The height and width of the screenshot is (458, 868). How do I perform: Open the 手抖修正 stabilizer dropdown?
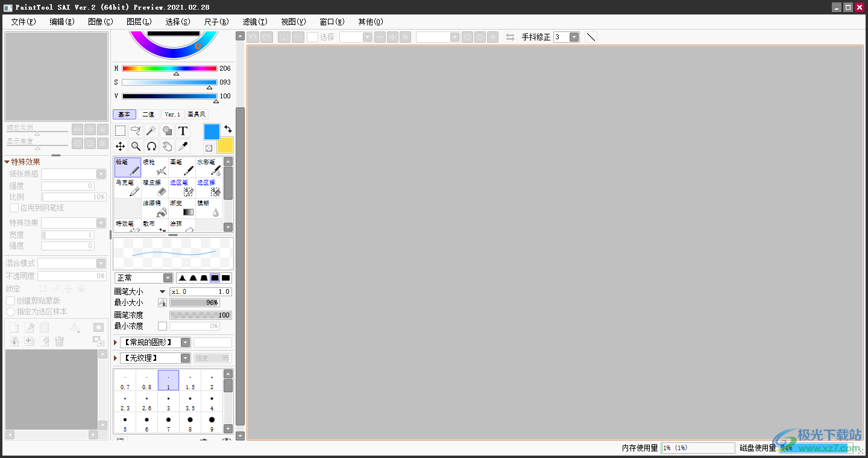(x=574, y=37)
